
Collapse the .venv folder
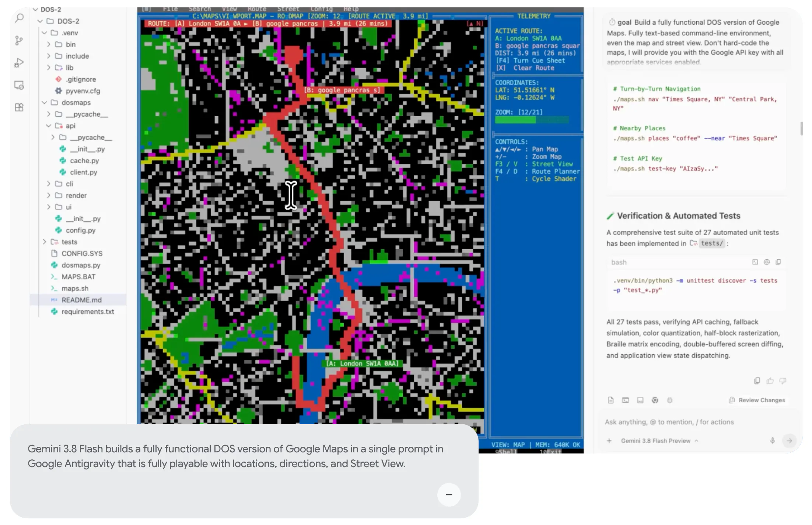coord(45,33)
